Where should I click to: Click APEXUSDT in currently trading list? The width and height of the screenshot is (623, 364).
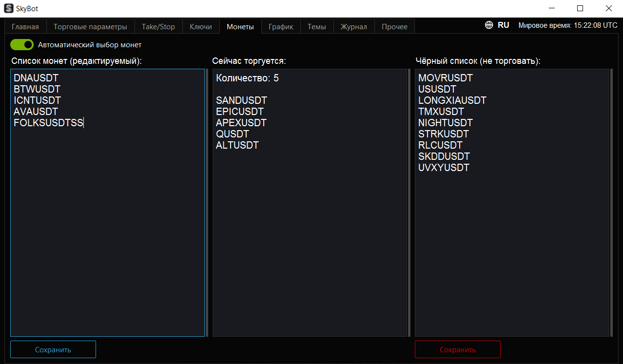[x=241, y=123]
